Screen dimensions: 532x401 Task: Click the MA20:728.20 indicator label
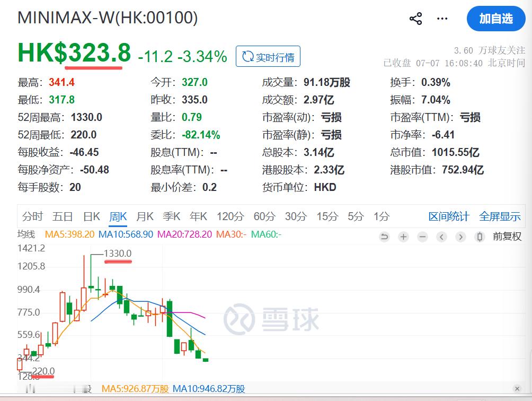pos(184,234)
